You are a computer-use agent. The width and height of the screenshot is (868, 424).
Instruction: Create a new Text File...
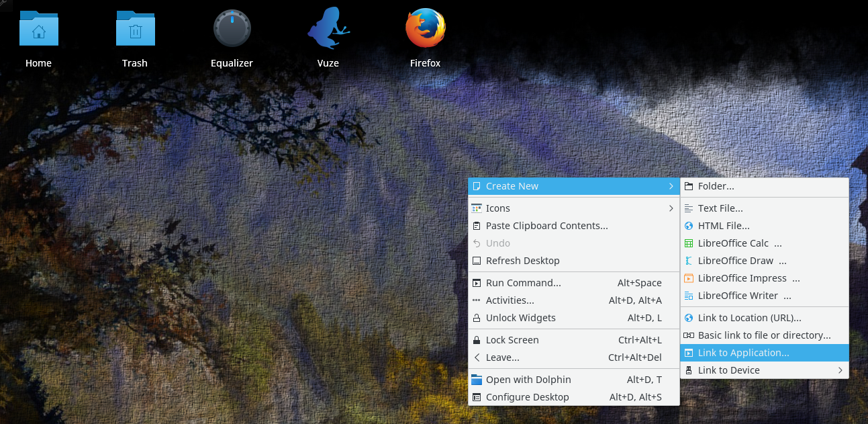click(765, 208)
